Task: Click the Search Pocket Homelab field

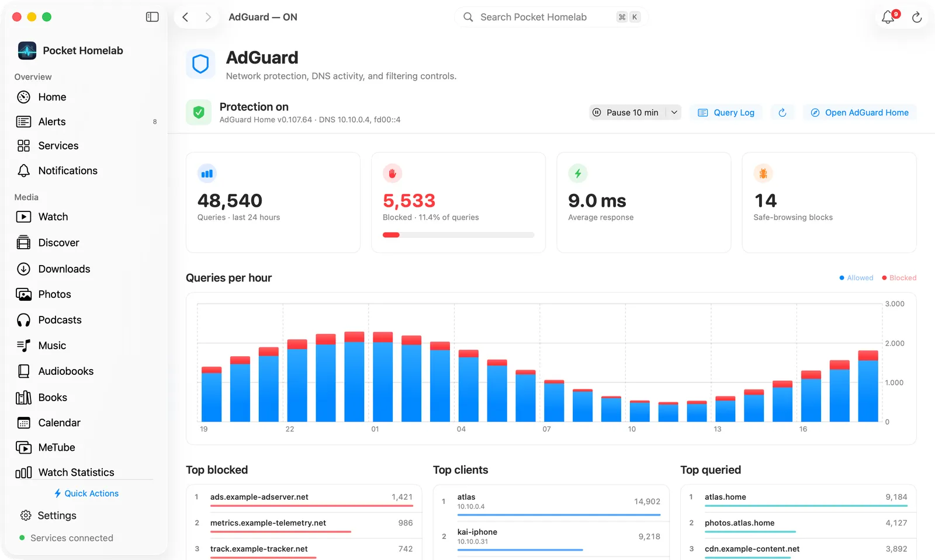Action: point(551,17)
